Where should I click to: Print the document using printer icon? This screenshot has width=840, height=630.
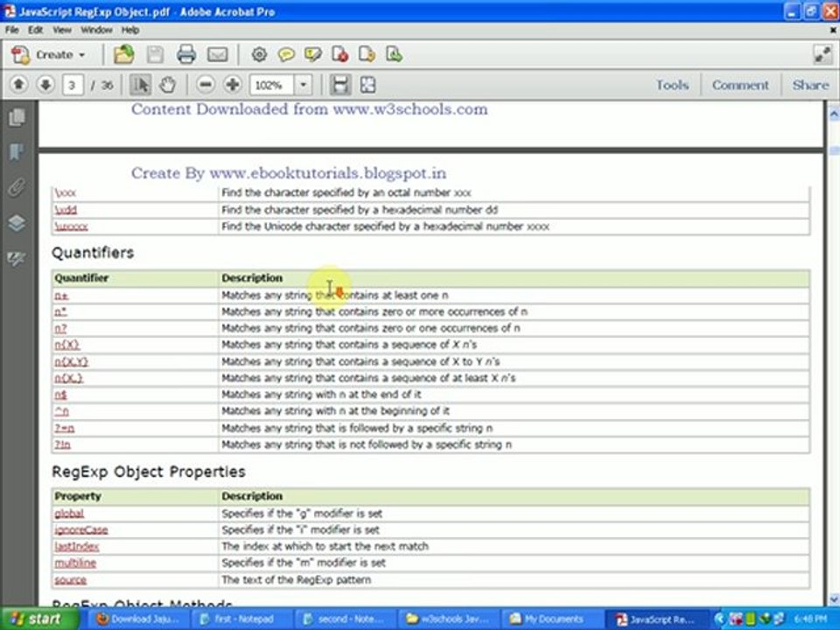tap(185, 54)
